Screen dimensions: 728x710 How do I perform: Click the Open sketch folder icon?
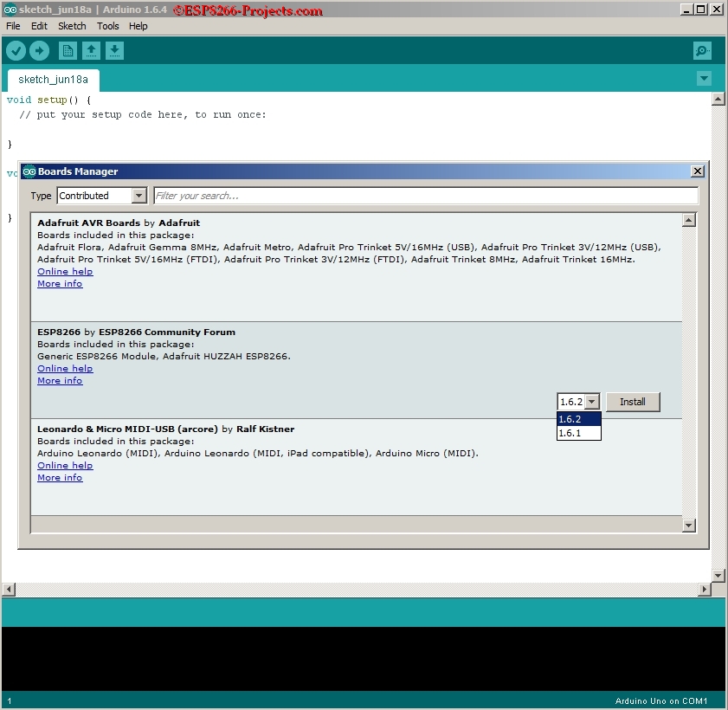(91, 50)
